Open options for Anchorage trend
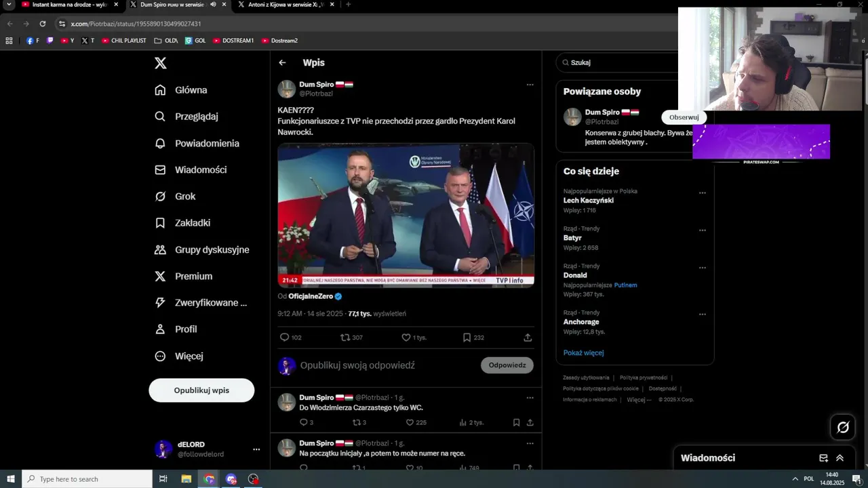This screenshot has width=868, height=488. pyautogui.click(x=703, y=314)
